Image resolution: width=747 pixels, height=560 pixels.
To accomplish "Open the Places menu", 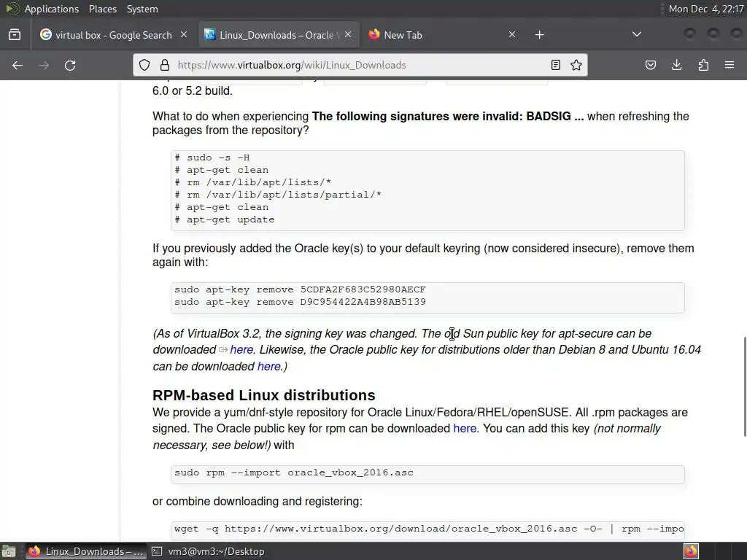I will (x=102, y=9).
